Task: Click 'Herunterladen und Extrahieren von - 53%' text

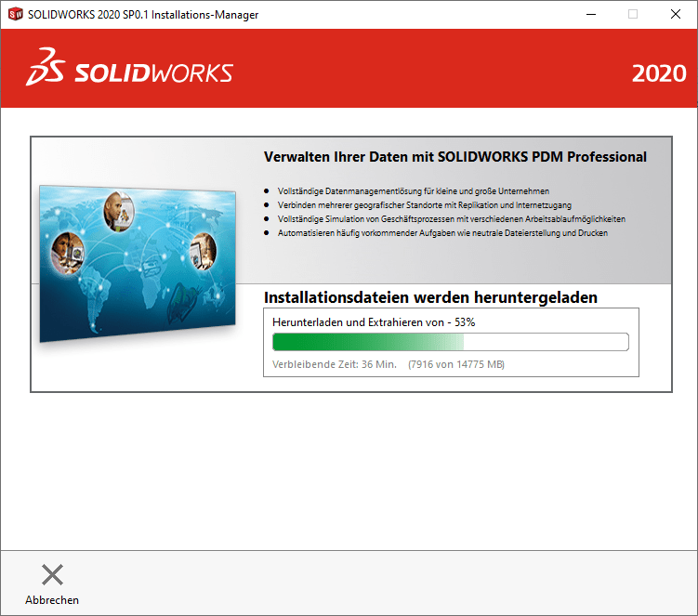Action: pyautogui.click(x=374, y=322)
